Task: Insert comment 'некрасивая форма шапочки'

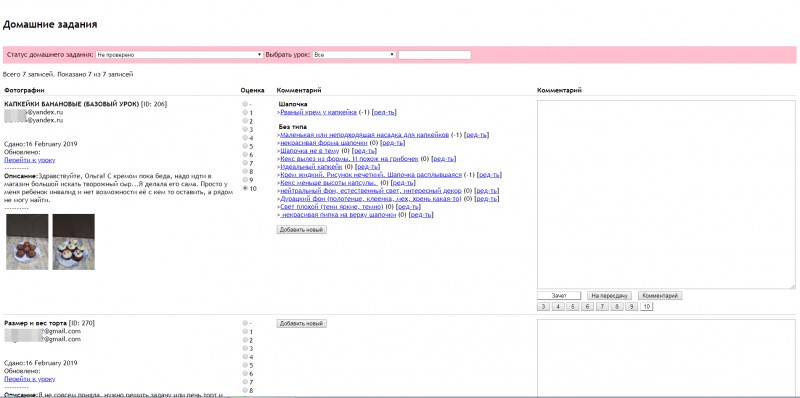Action: pyautogui.click(x=324, y=143)
